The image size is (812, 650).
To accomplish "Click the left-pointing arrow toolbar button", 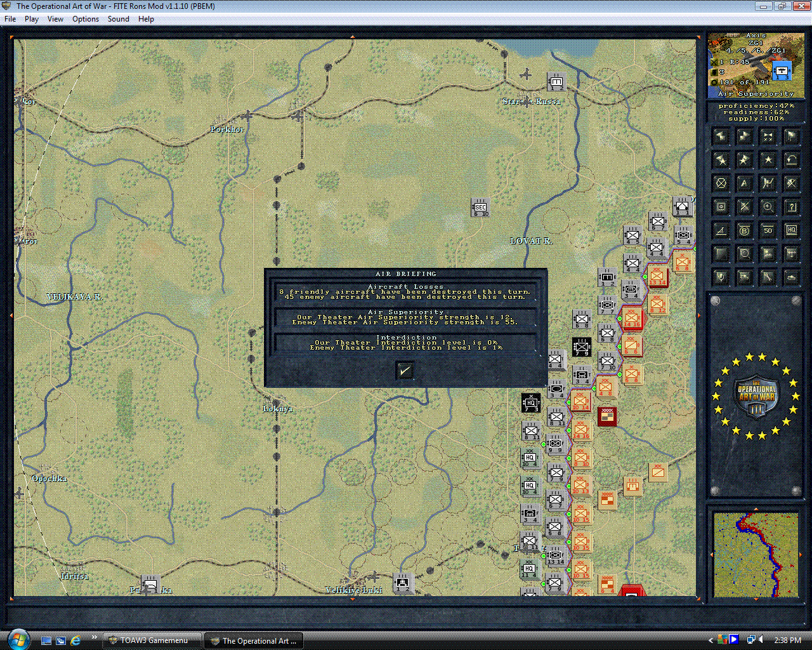I will tap(721, 136).
